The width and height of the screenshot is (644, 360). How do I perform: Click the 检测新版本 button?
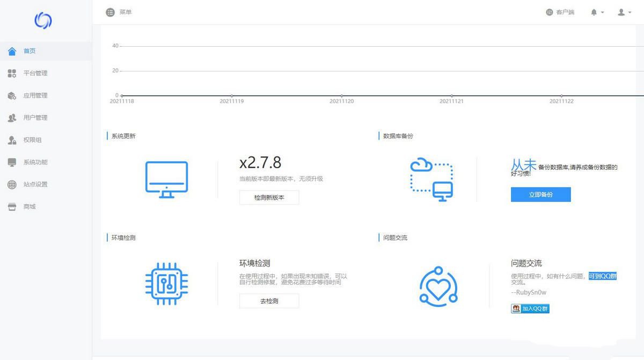[269, 197]
